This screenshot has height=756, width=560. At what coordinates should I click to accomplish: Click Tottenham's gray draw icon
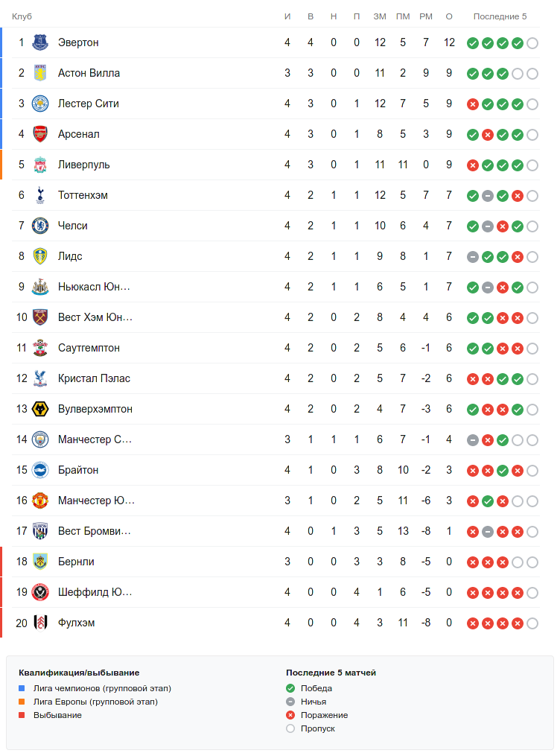click(x=487, y=196)
